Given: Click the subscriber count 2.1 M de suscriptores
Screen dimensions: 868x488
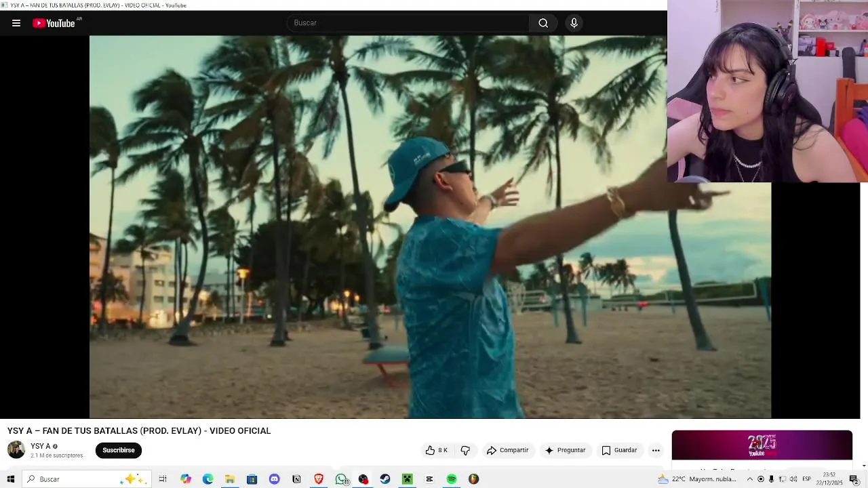Looking at the screenshot, I should click(x=57, y=455).
